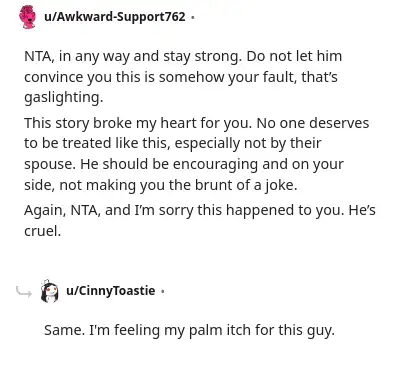Click the line starting "This story broke my heart"
Screen dimensions: 400x366
tap(196, 123)
